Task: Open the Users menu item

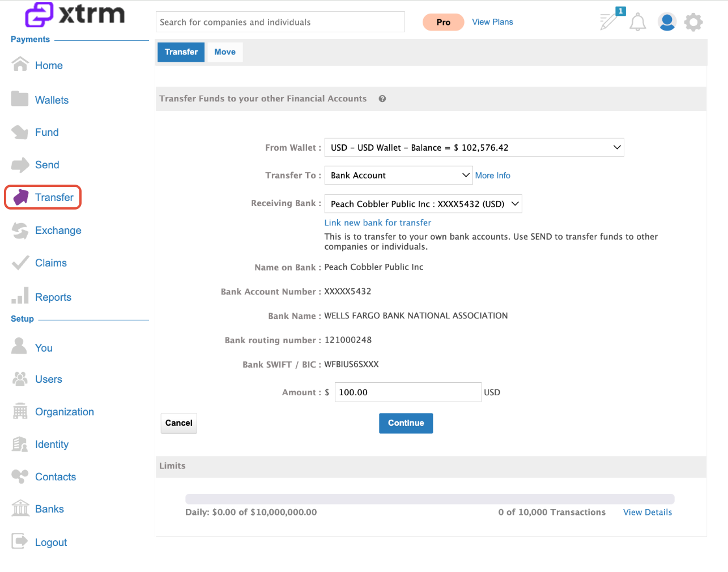Action: point(49,379)
